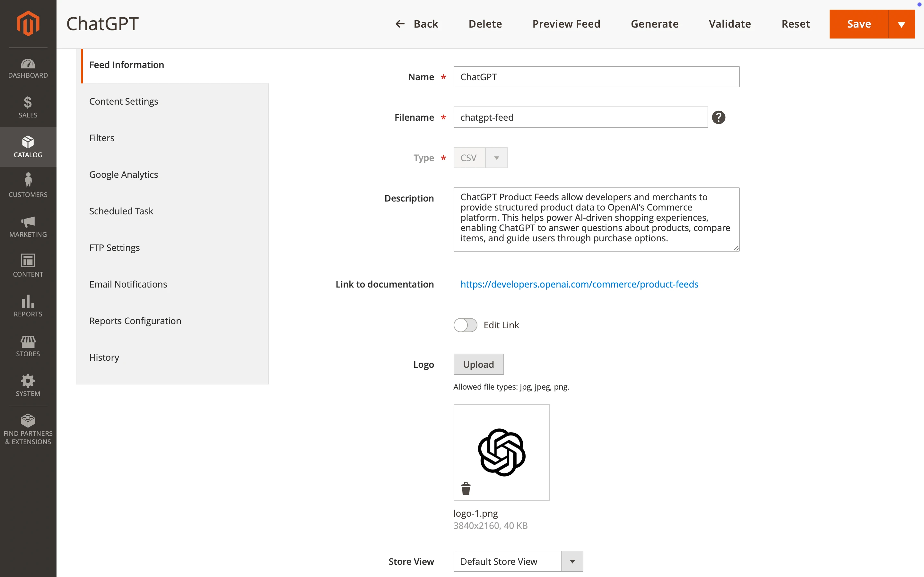Enable the Edit Link toggle
This screenshot has height=577, width=924.
465,325
